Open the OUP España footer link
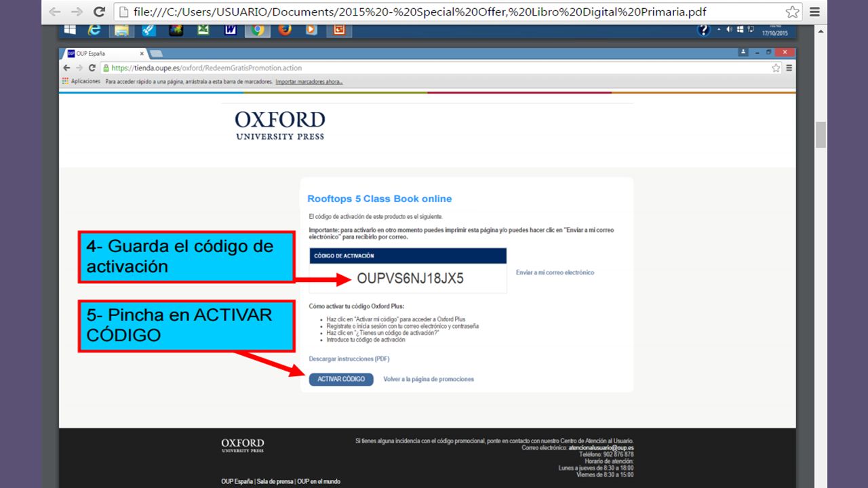 (x=237, y=482)
